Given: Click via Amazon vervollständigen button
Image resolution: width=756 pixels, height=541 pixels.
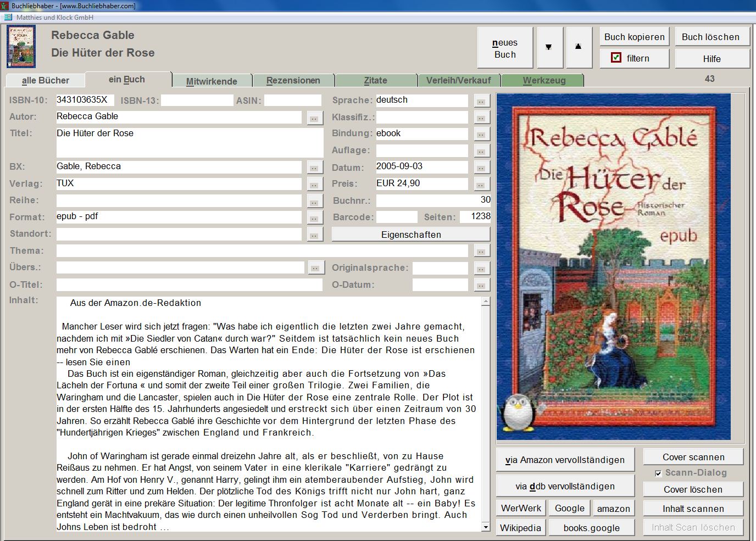Looking at the screenshot, I should 565,460.
